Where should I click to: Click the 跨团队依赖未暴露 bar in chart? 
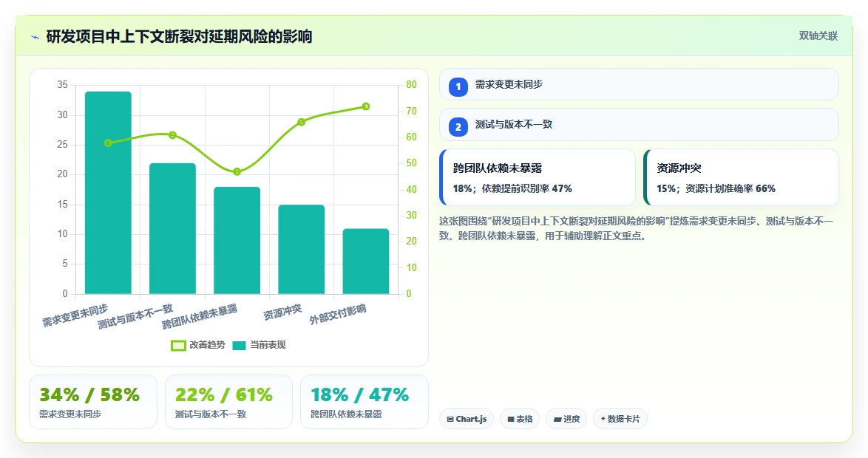[237, 240]
